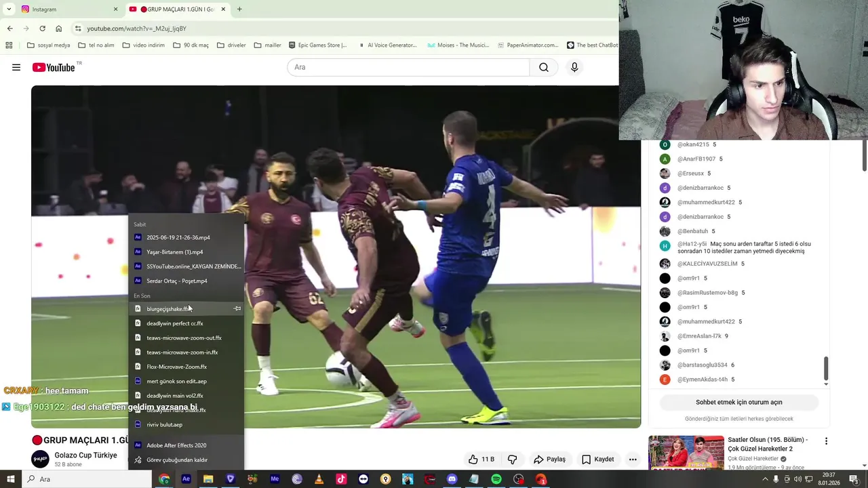Open the PaperAnimator.com bookmark
868x488 pixels.
pos(528,45)
